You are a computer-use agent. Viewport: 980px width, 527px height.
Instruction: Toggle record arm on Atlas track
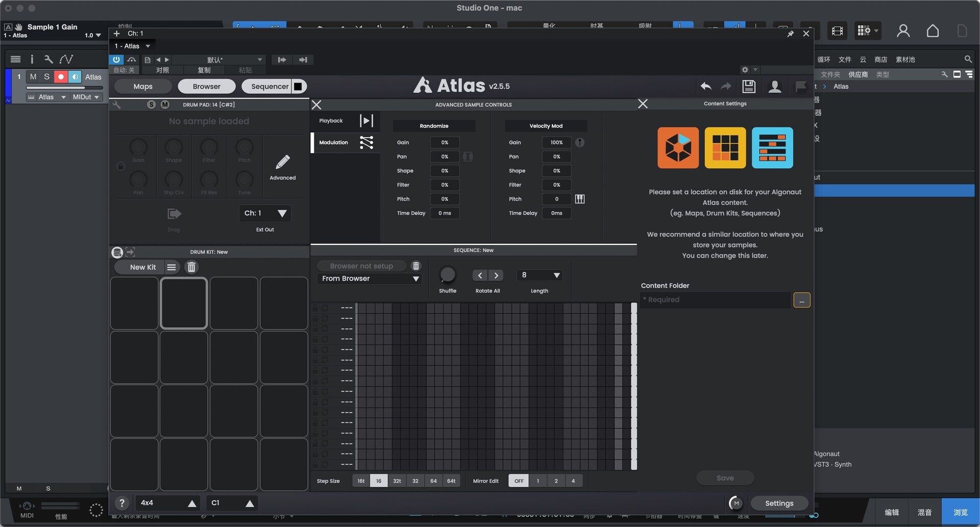[61, 77]
